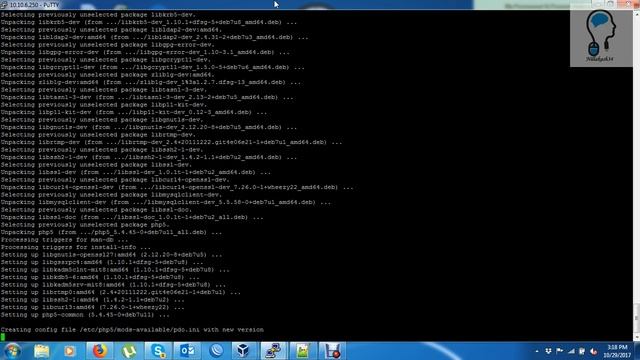Viewport: 640px width, 360px height.
Task: Click 'Setting up libgnutls-openssl27:amd64' line
Action: pyautogui.click(x=111, y=255)
